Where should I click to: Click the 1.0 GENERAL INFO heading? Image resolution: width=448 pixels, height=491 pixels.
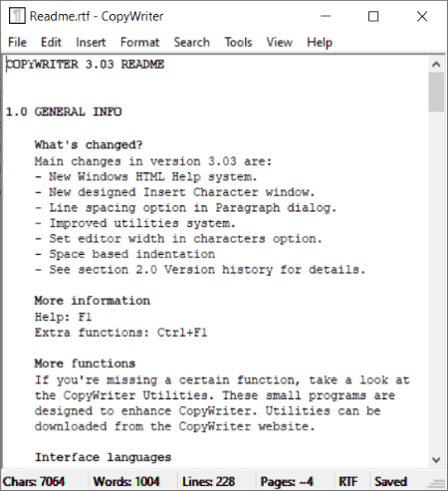coord(64,112)
